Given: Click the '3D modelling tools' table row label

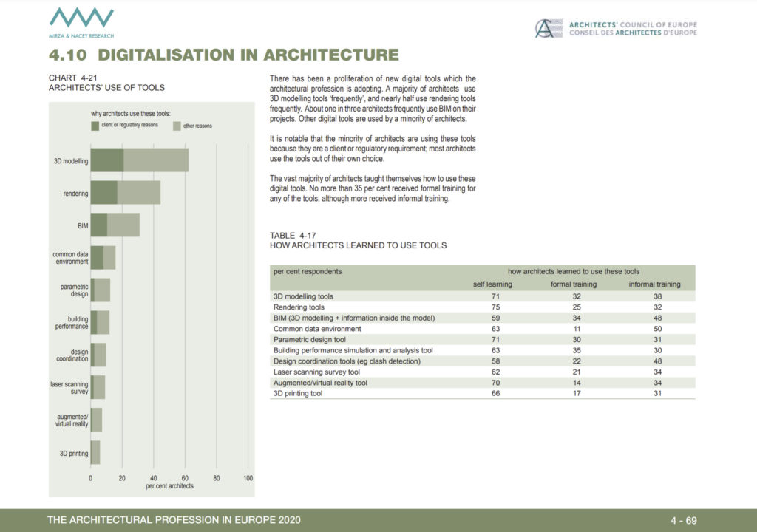Looking at the screenshot, I should point(303,296).
